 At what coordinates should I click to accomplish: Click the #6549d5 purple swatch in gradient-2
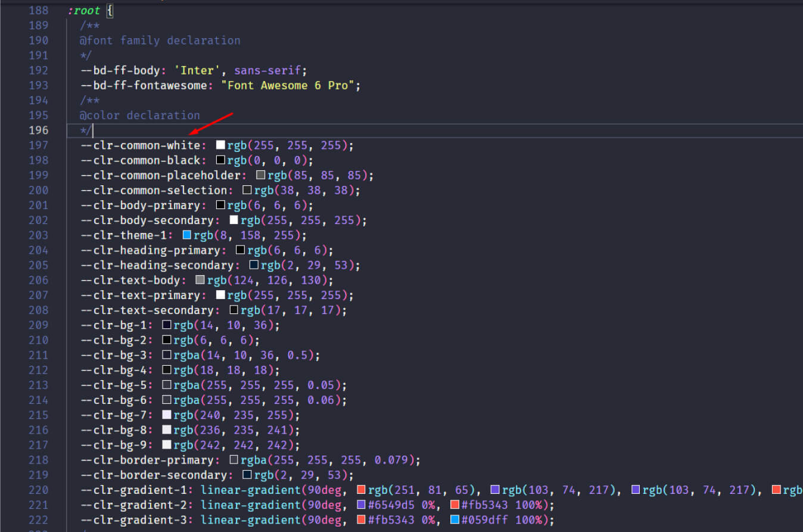[361, 505]
